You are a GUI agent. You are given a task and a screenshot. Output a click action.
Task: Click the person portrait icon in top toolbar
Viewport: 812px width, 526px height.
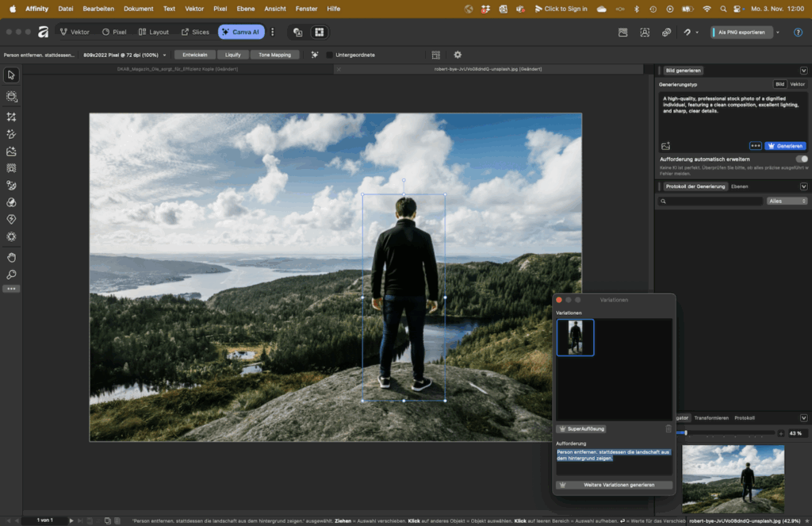click(x=645, y=33)
